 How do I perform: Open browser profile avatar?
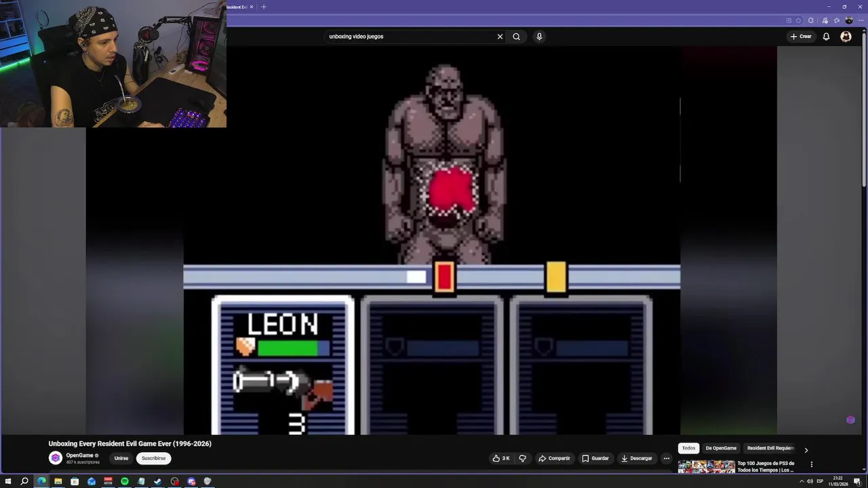click(x=849, y=20)
